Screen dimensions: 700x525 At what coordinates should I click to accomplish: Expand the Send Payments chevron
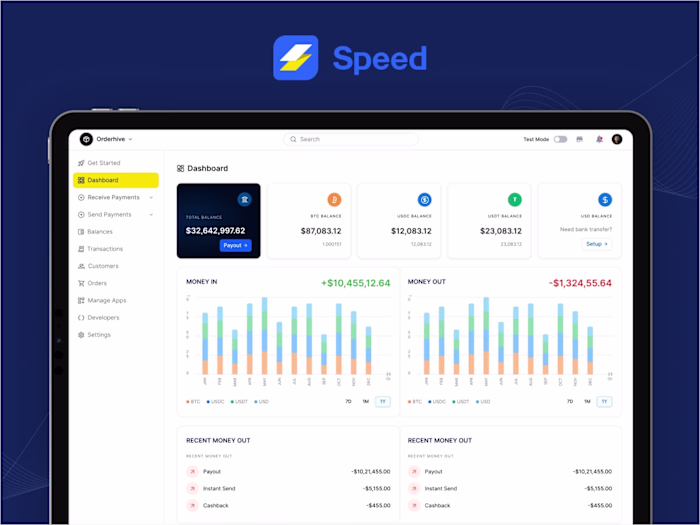(151, 214)
